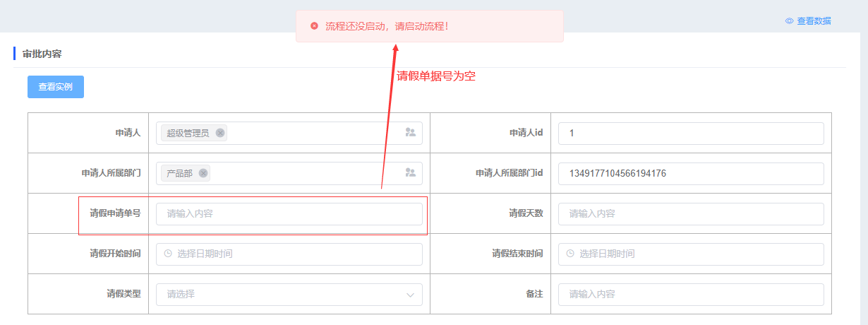
Task: Click the 超级管理员 tag text
Action: point(188,133)
